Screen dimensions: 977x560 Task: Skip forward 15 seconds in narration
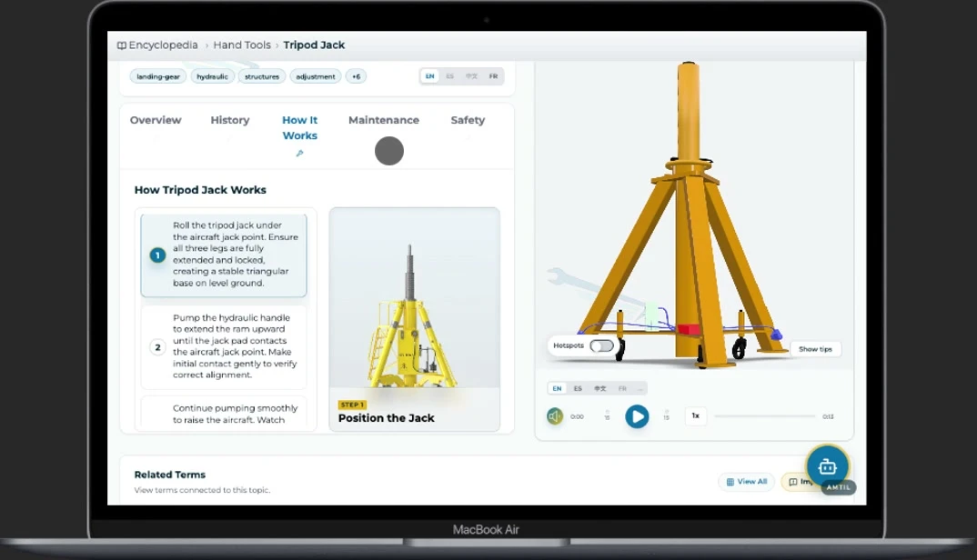click(667, 416)
